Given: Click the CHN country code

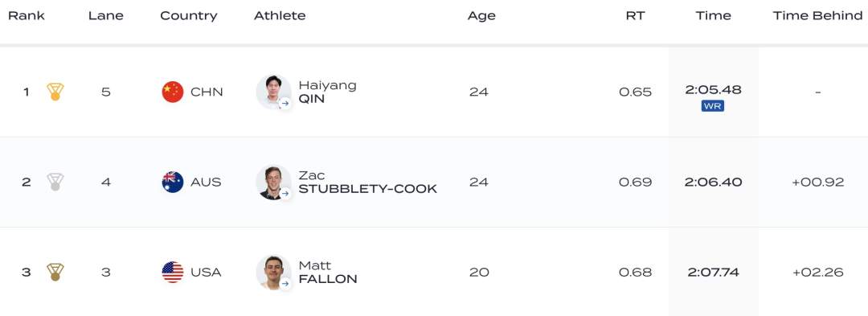Looking at the screenshot, I should point(207,92).
